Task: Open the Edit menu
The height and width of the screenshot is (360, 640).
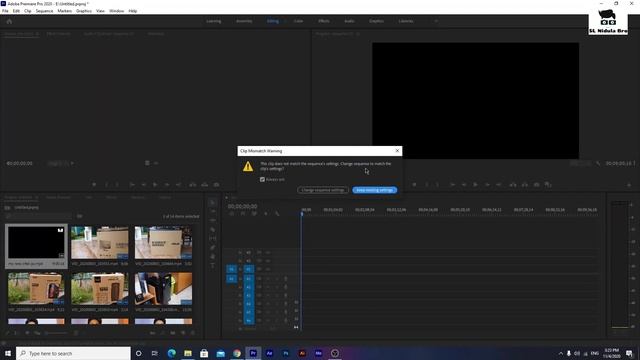Action: (x=16, y=11)
